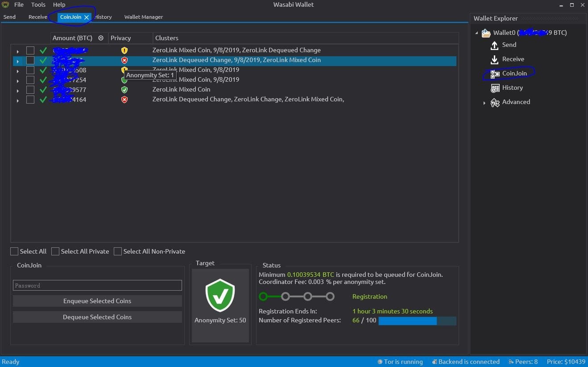Click Dequeue Selected Coins button
This screenshot has height=367, width=588.
tap(97, 317)
